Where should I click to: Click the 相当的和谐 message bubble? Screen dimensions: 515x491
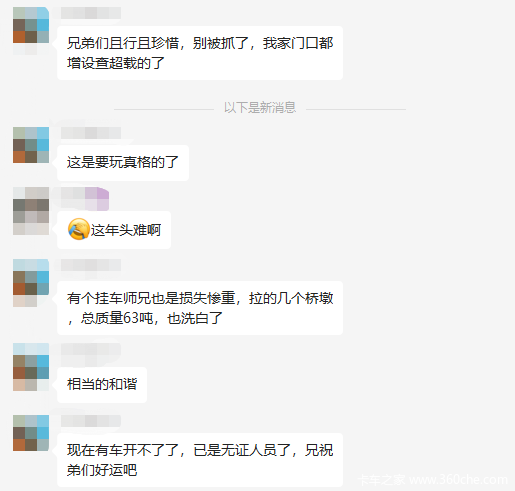tap(102, 385)
